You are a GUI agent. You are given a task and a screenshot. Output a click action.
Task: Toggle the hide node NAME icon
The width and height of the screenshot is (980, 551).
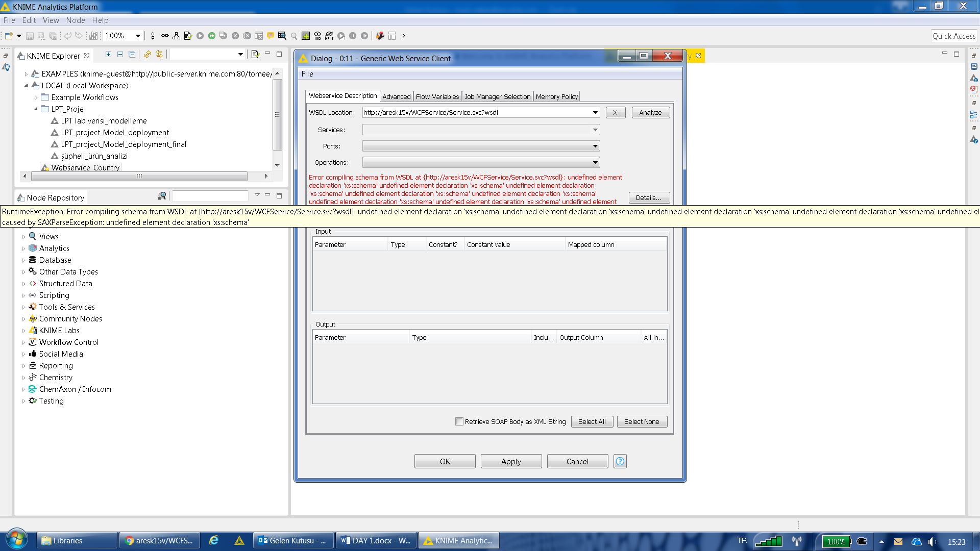pyautogui.click(x=329, y=36)
